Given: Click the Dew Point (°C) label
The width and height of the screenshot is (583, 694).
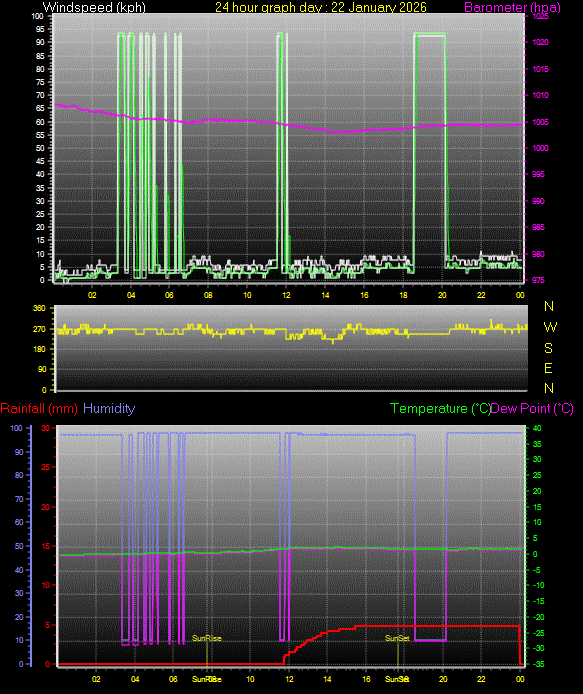Looking at the screenshot, I should [532, 409].
